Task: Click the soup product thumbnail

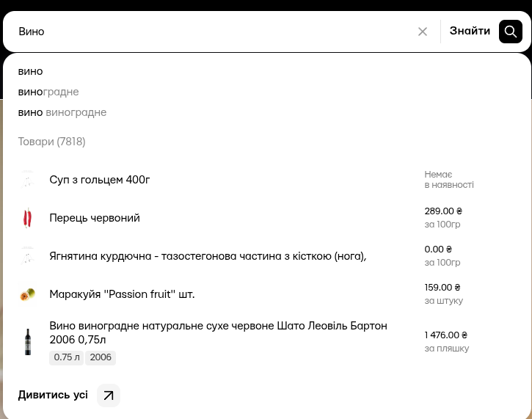Action: (x=28, y=180)
